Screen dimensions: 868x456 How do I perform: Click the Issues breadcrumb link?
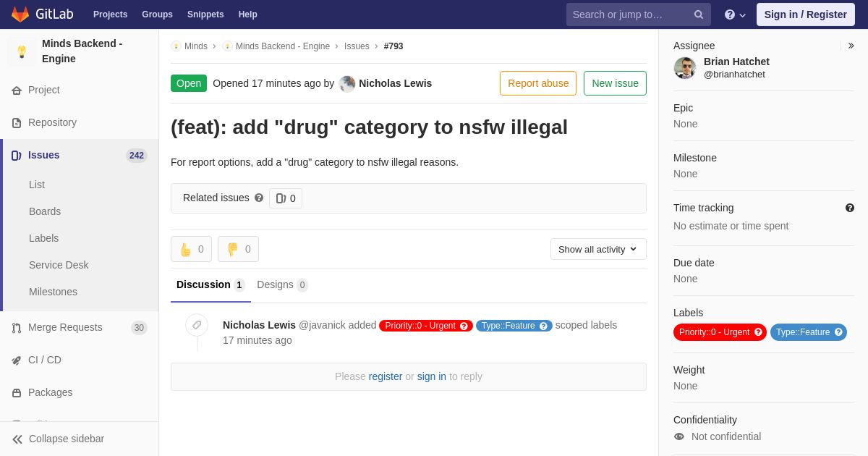[x=357, y=46]
